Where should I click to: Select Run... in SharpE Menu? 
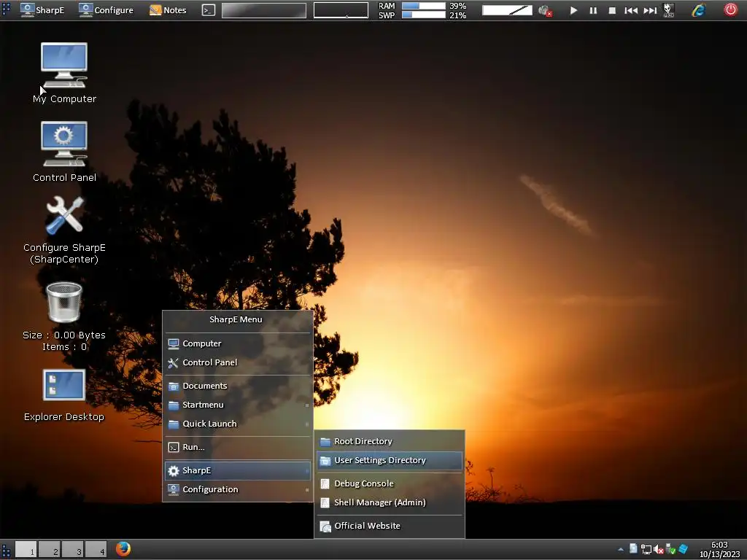coord(237,447)
